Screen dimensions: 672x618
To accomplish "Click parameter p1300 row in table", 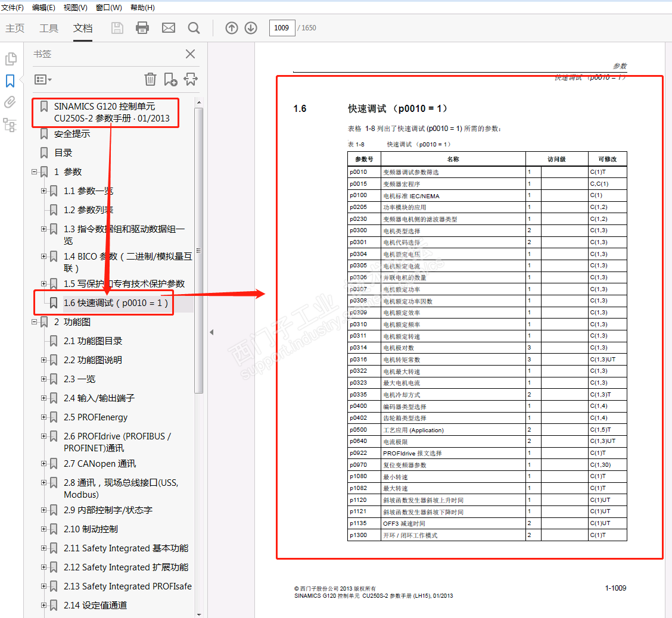I will click(487, 535).
